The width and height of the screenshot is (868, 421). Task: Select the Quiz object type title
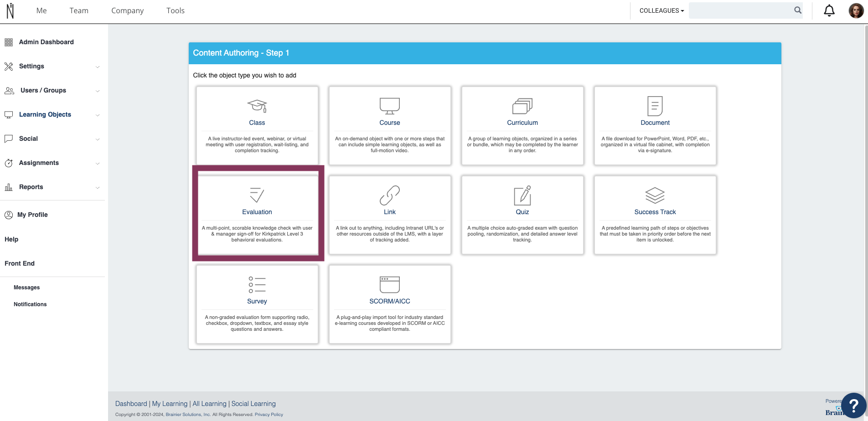pyautogui.click(x=522, y=212)
